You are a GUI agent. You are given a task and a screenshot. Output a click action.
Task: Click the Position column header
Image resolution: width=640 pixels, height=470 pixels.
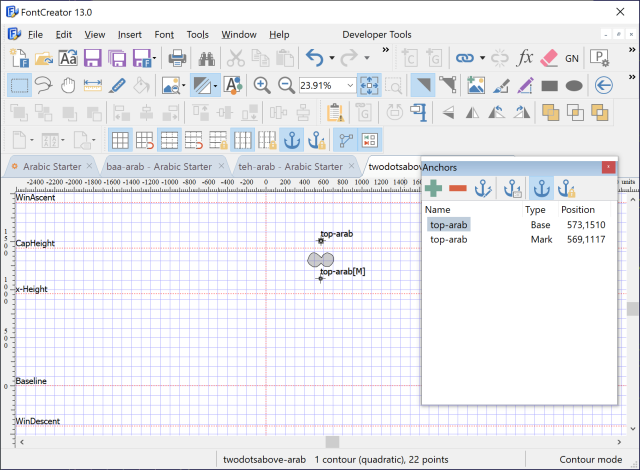(x=578, y=210)
